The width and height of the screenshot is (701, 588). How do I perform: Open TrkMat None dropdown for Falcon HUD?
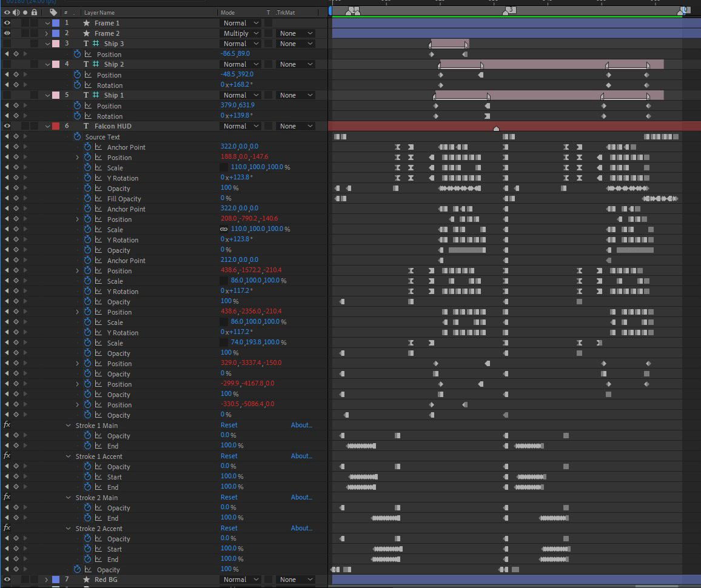pos(295,126)
